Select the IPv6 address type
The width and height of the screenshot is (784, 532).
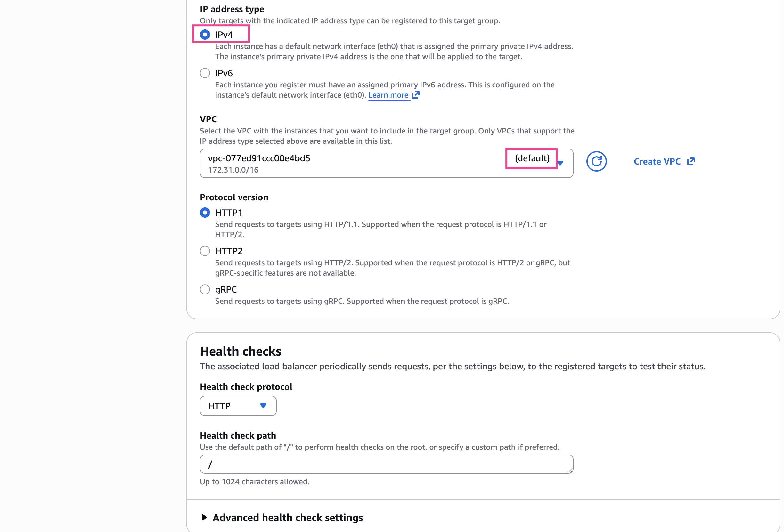pos(205,73)
